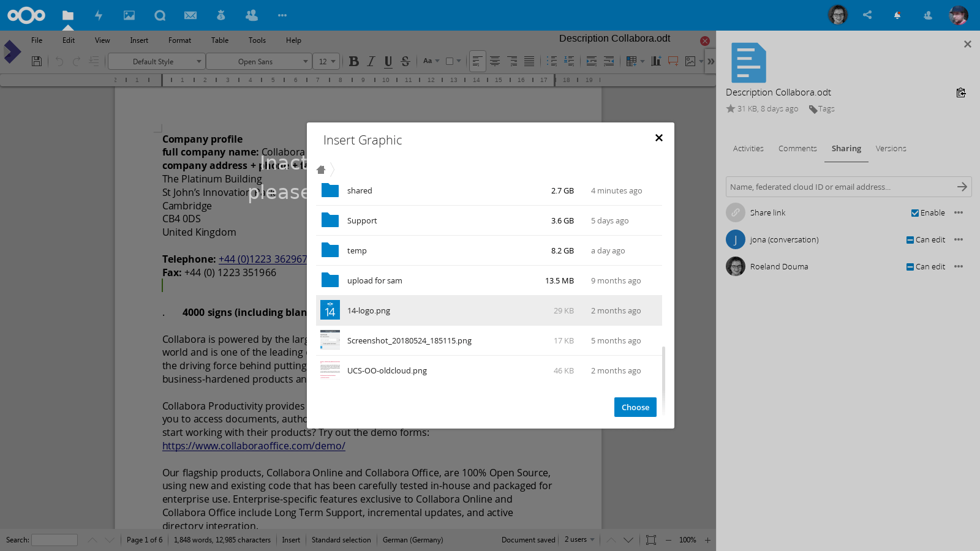This screenshot has height=551, width=980.
Task: Toggle italic formatting
Action: [371, 61]
